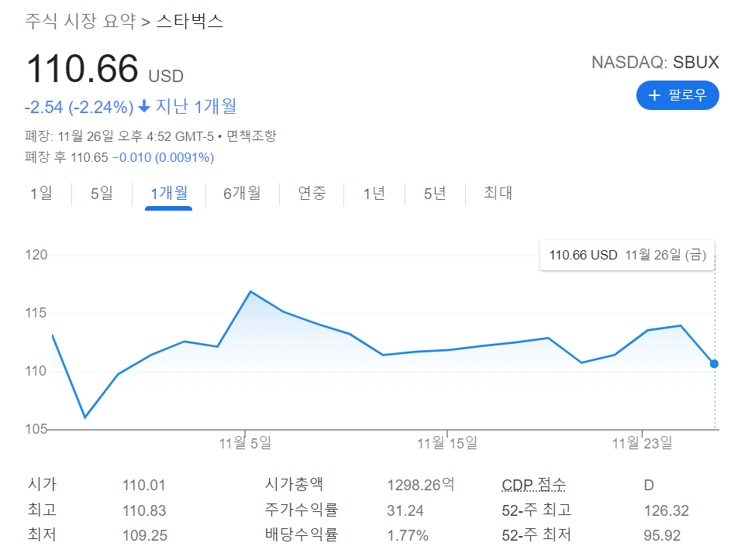Viewport: 748px width, 560px height.
Task: Select the 5일 time range tab
Action: (x=102, y=194)
